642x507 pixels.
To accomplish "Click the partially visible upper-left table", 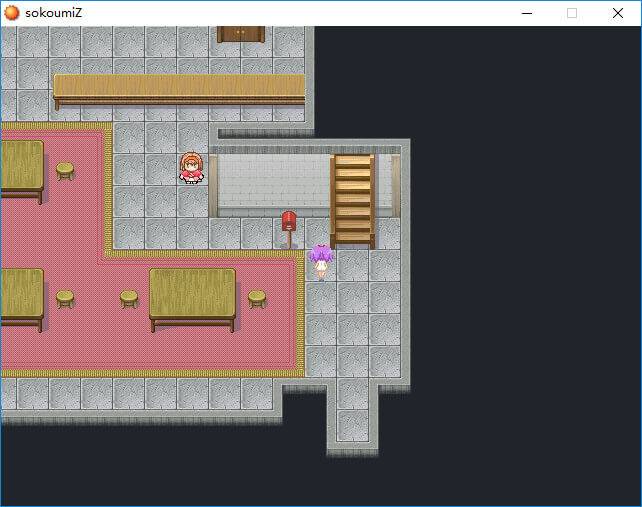I will (x=21, y=166).
